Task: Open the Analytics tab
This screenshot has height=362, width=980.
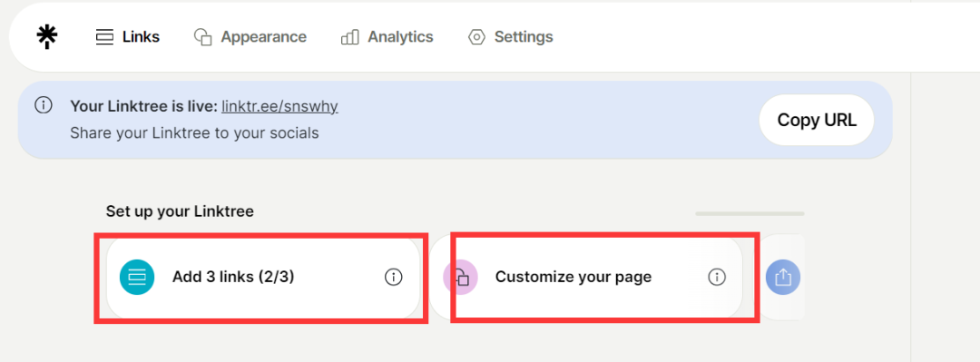Action: tap(387, 37)
